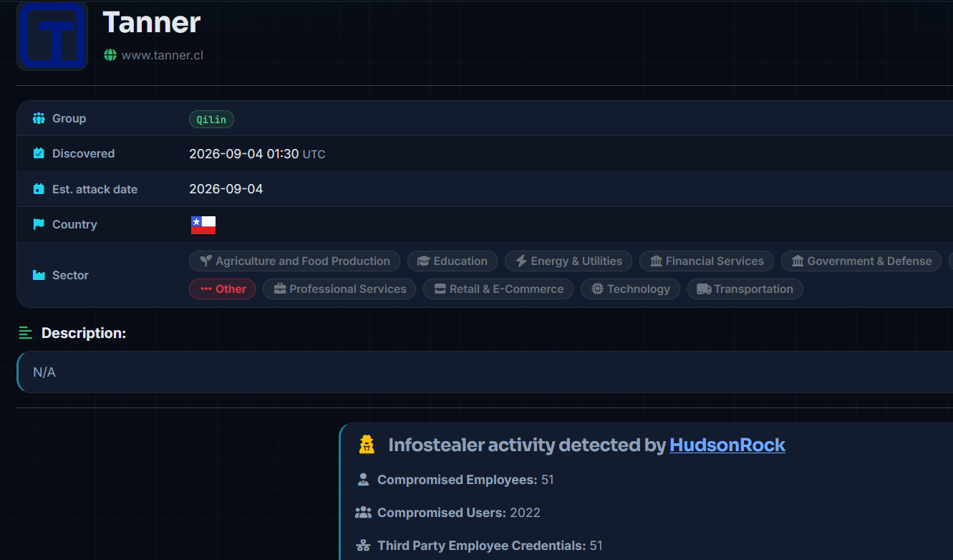Choose the Professional Services sector tag
953x560 pixels.
339,289
